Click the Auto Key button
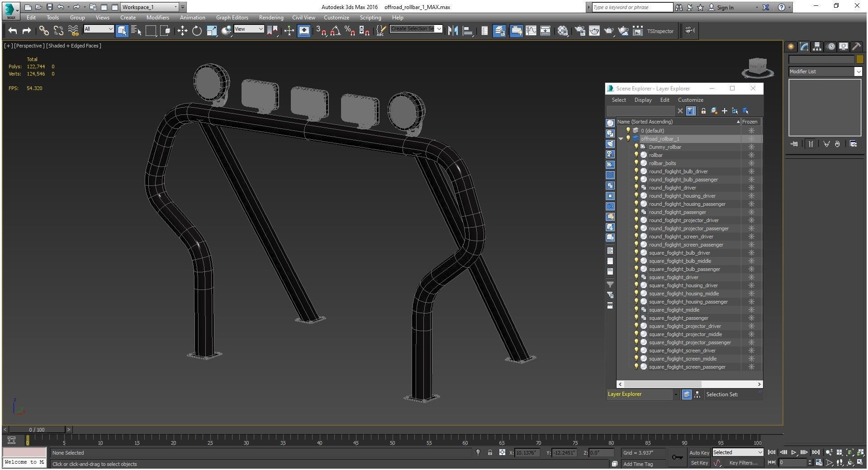 699,453
